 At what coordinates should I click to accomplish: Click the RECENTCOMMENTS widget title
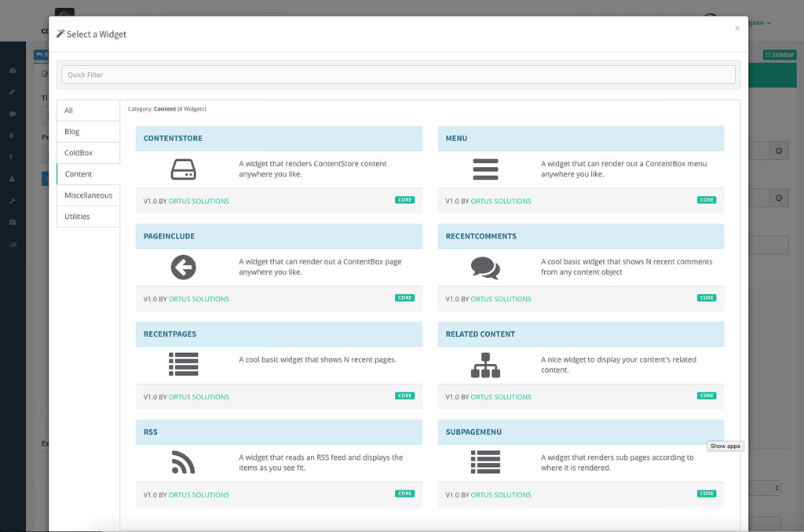tap(481, 236)
